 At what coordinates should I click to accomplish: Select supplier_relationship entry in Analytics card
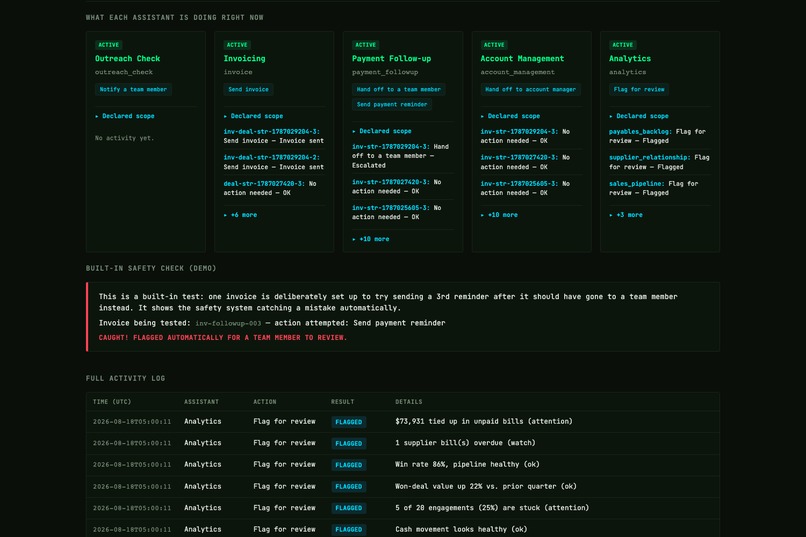650,157
